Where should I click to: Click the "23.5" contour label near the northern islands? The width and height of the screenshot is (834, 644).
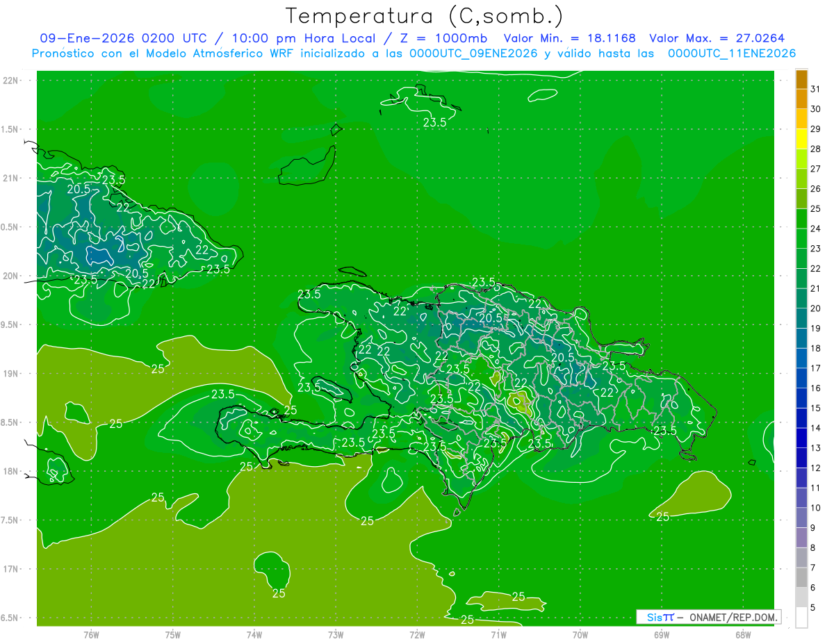(x=434, y=122)
